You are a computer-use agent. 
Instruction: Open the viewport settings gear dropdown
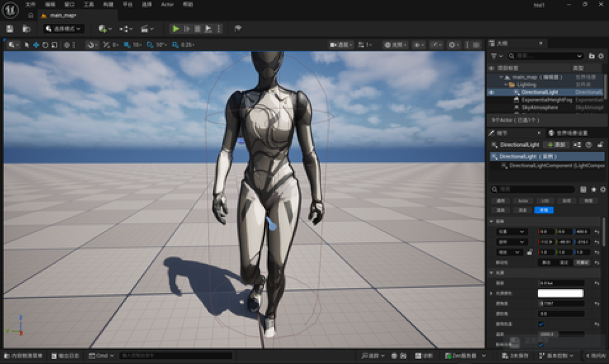pyautogui.click(x=453, y=45)
